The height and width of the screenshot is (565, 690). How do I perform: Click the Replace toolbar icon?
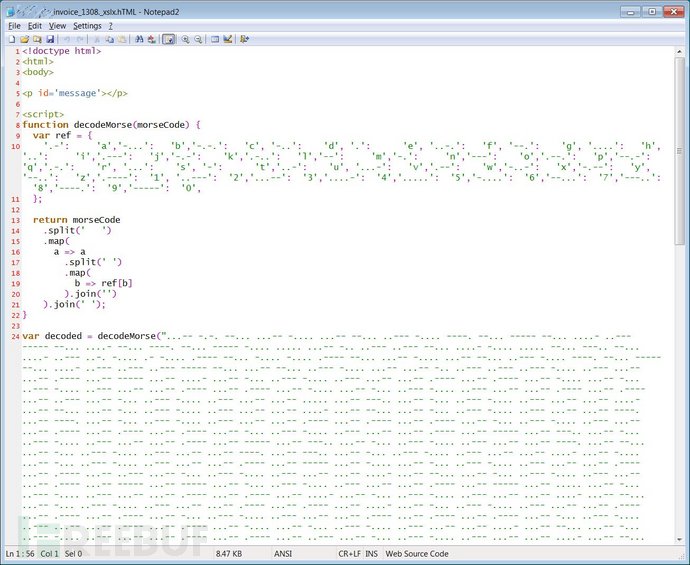(151, 39)
